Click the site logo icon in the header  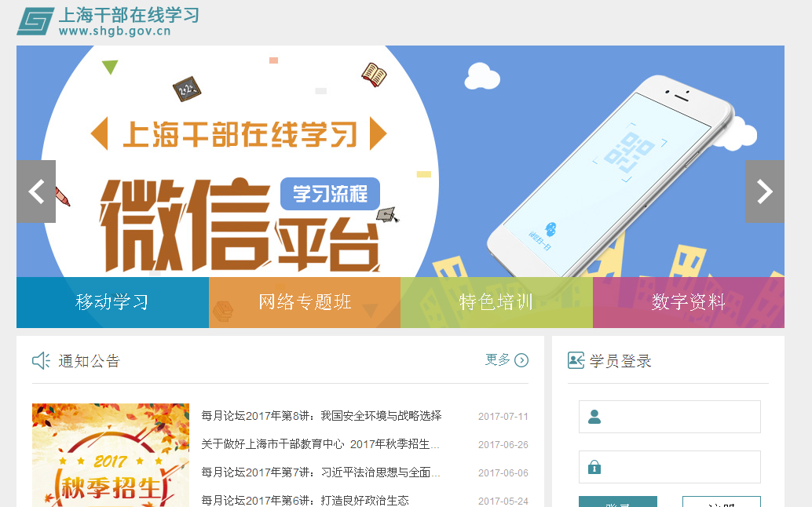tap(35, 21)
